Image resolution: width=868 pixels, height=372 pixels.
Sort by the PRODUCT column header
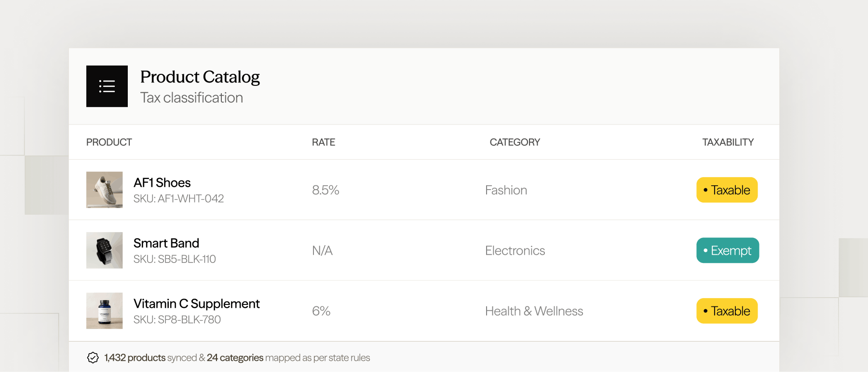(109, 142)
